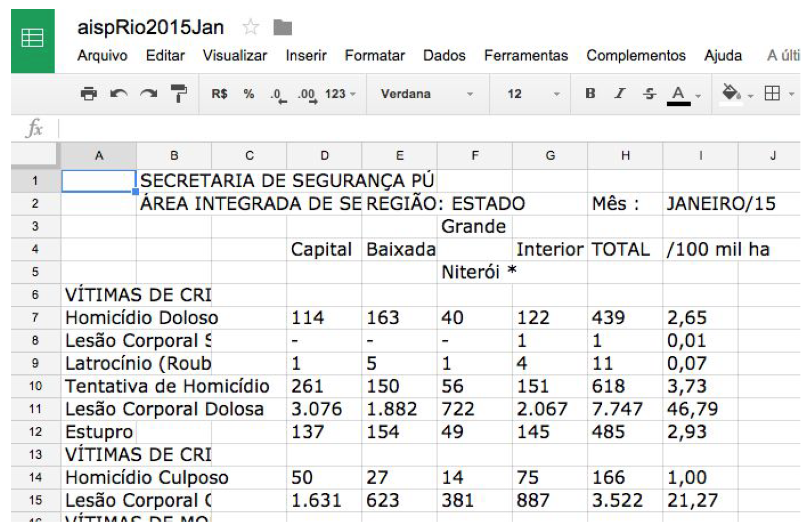Screen dimensions: 812x530
Task: Click the print icon
Action: pyautogui.click(x=88, y=94)
